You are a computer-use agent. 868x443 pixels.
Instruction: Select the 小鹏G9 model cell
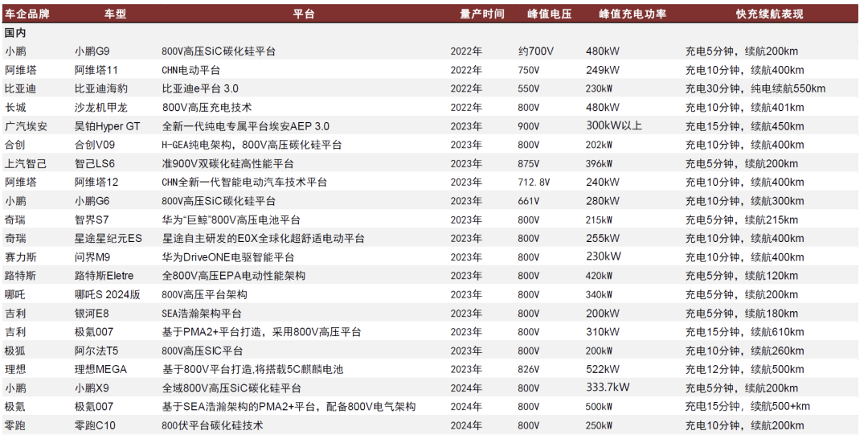point(92,51)
